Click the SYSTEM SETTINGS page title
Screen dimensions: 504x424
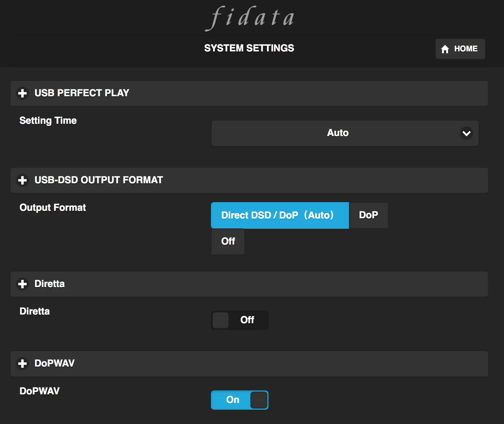tap(249, 48)
